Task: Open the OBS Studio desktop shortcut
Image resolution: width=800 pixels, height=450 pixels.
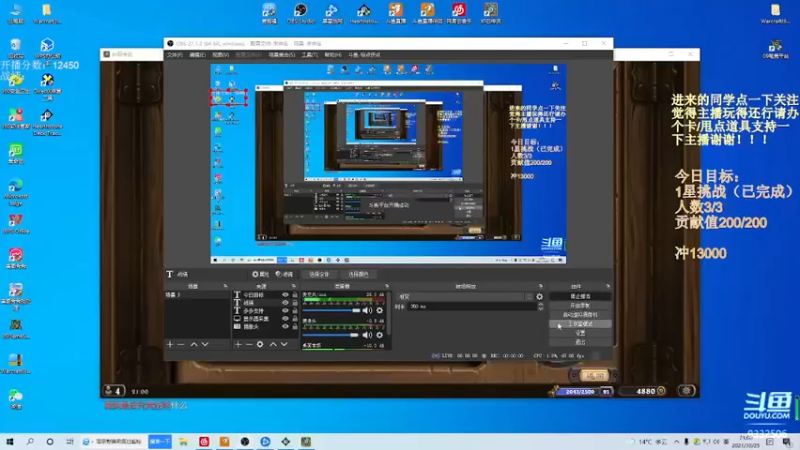Action: 301,14
